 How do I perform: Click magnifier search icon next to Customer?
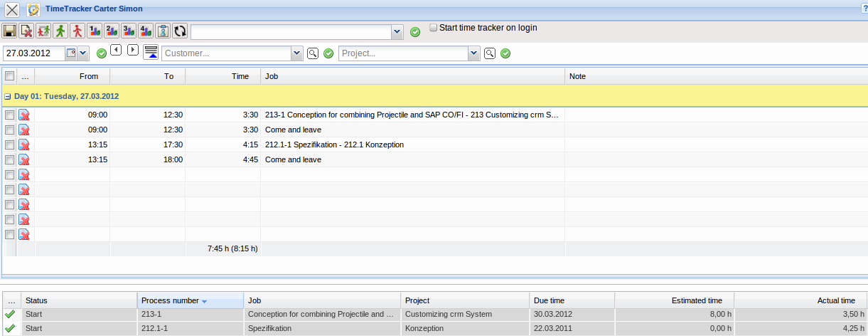click(312, 53)
